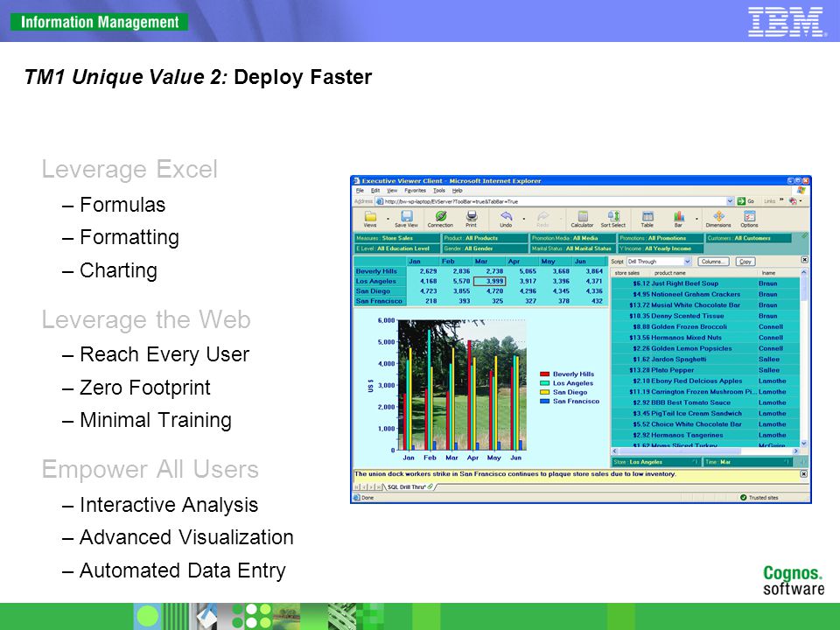
Task: Click the Save View disk icon
Action: pos(407,216)
